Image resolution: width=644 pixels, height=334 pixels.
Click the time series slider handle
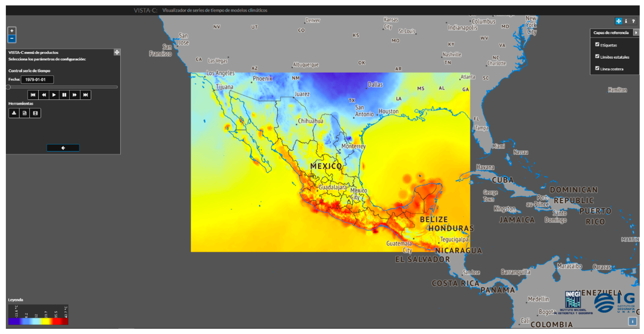click(x=8, y=87)
